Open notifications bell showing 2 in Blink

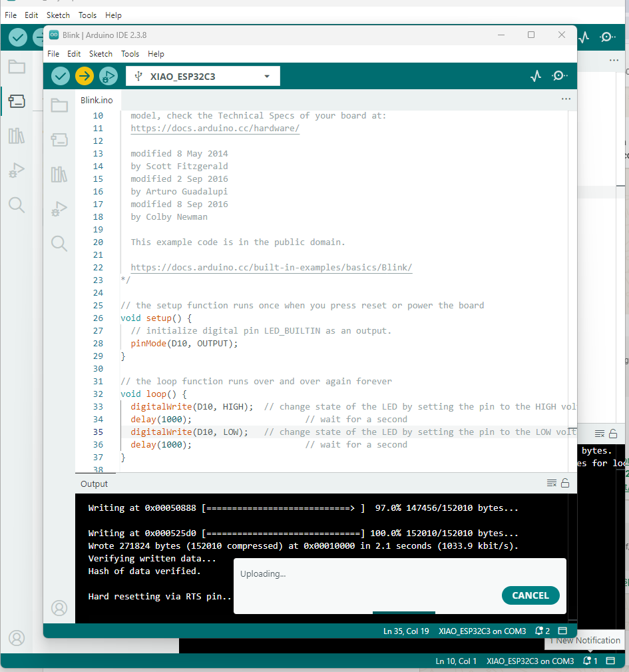(542, 631)
